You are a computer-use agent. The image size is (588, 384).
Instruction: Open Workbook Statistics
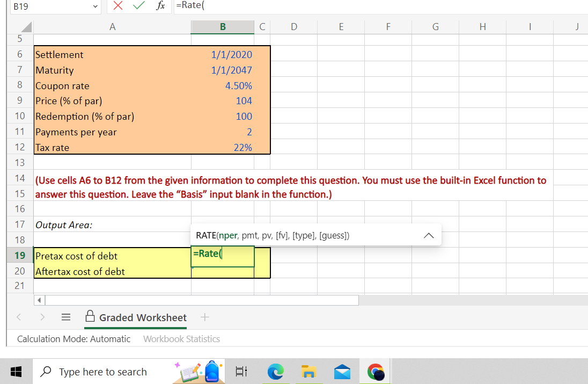click(181, 339)
